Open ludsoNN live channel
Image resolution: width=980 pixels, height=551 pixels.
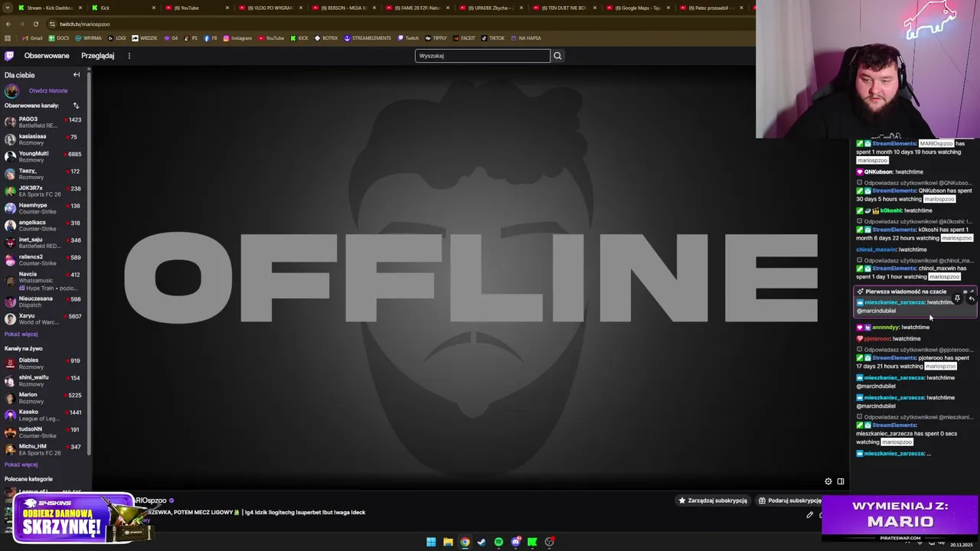pyautogui.click(x=44, y=432)
